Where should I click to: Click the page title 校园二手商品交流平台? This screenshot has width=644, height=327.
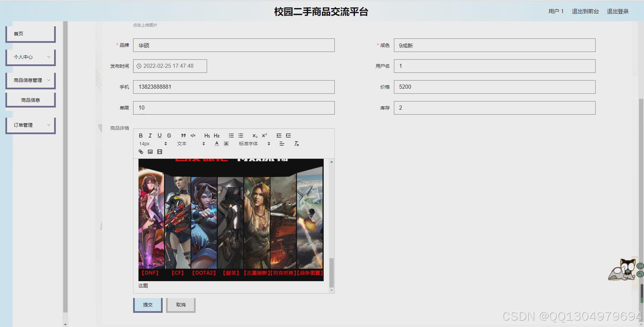coord(321,12)
